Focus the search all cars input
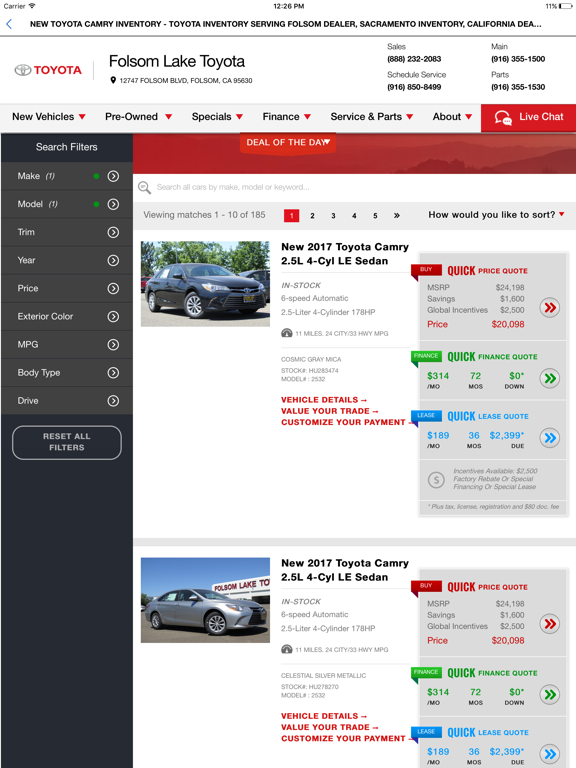The image size is (576, 768). [x=355, y=187]
